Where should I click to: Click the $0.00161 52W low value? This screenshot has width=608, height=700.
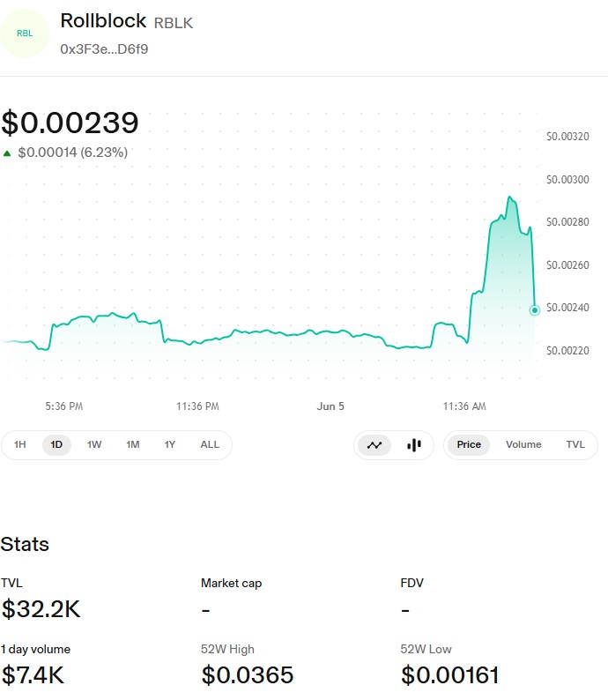click(450, 675)
